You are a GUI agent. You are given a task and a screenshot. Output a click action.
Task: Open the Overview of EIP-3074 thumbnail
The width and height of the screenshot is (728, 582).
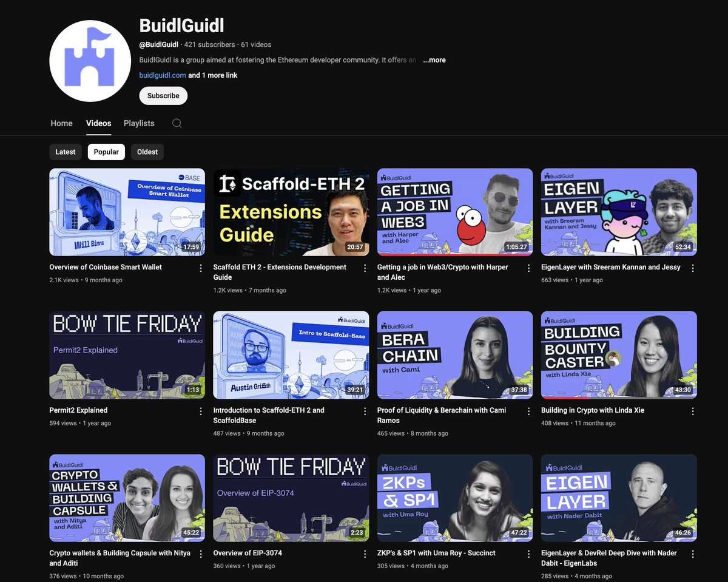[291, 498]
